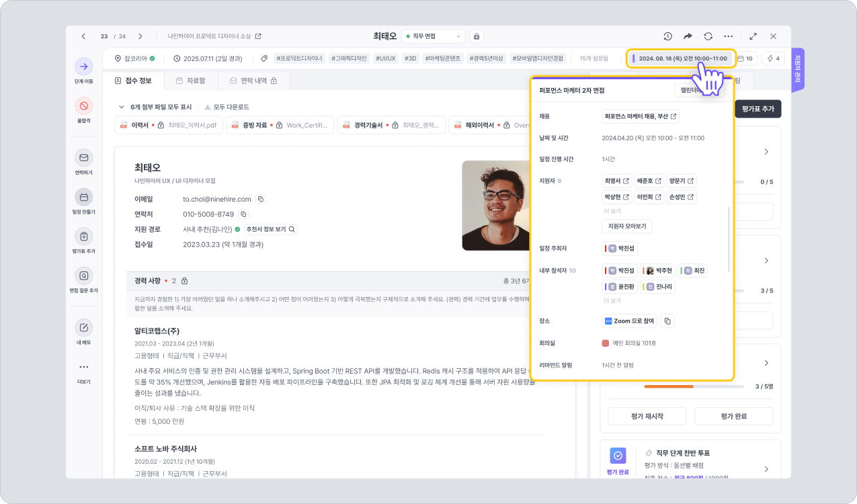The height and width of the screenshot is (504, 857).
Task: Click the 단계 이동 arrow icon in the sidebar
Action: pyautogui.click(x=84, y=67)
